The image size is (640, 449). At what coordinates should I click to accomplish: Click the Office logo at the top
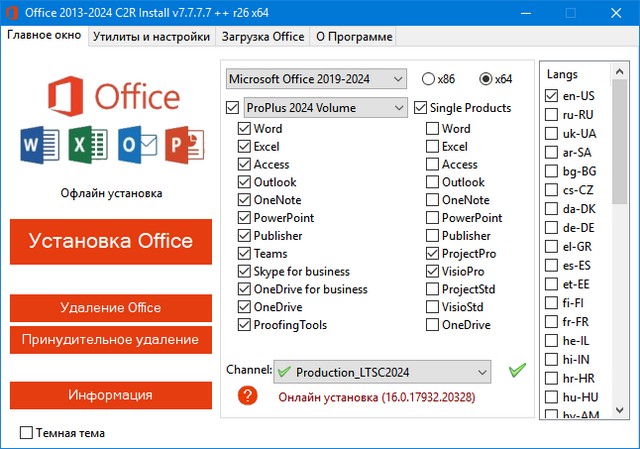point(111,96)
